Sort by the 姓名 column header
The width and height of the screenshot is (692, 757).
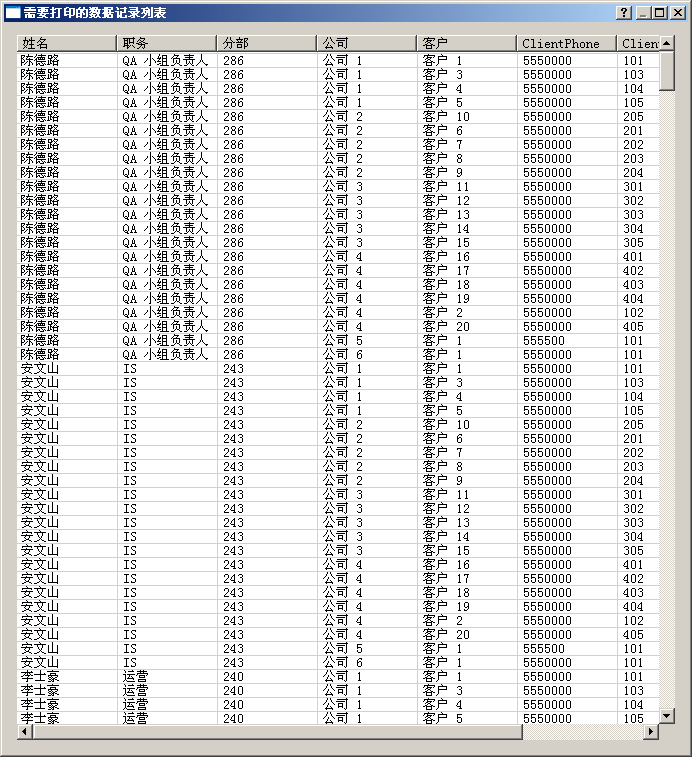(67, 43)
